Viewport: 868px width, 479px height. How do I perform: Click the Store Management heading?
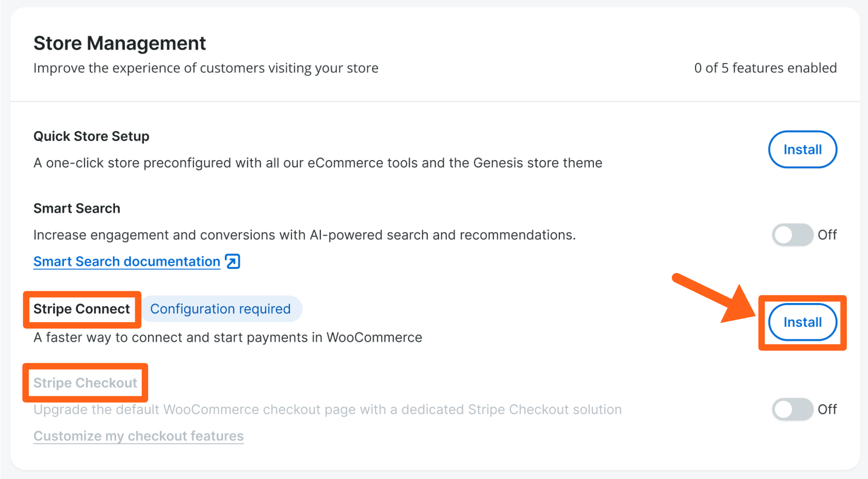(x=120, y=43)
